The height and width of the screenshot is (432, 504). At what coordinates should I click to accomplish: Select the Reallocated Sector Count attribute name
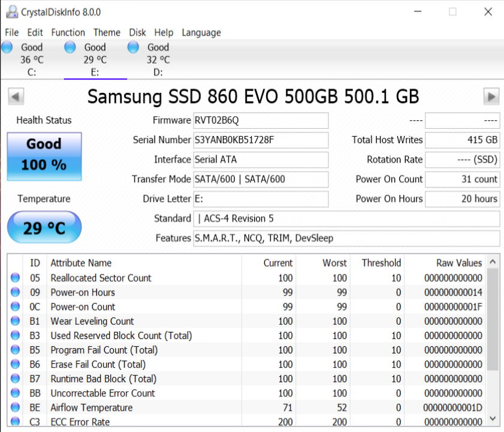click(x=101, y=278)
